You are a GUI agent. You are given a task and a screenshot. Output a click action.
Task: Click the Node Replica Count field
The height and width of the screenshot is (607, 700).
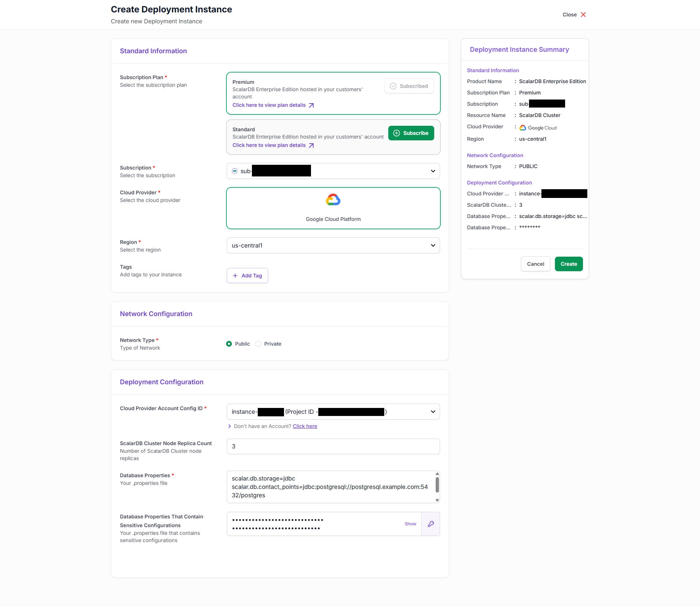(x=333, y=446)
